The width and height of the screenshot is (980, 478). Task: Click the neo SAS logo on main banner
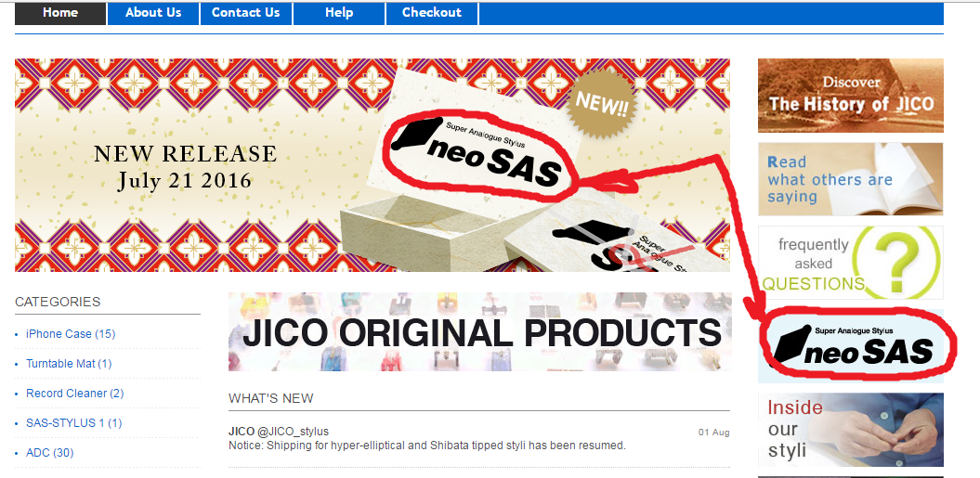click(x=481, y=156)
